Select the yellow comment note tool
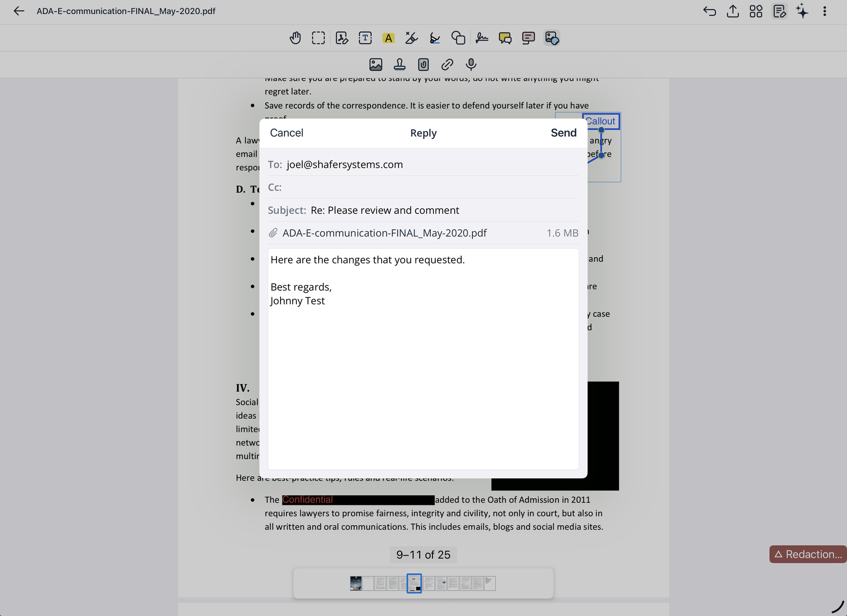The height and width of the screenshot is (616, 847). 505,38
